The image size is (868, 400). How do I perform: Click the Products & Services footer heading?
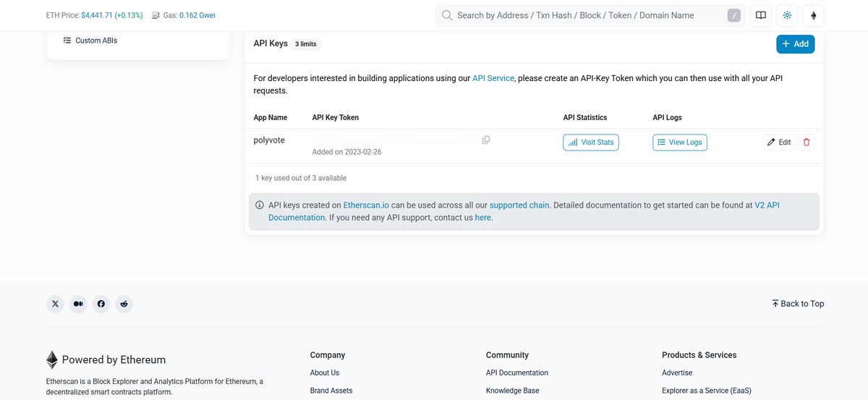tap(699, 355)
